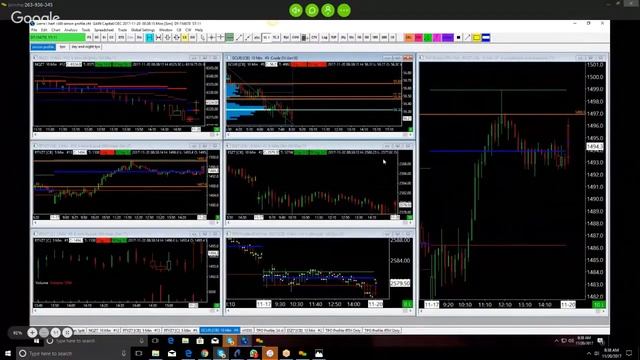Pick the green color swatch in toolbar
Image resolution: width=640 pixels, height=360 pixels.
pyautogui.click(x=428, y=38)
